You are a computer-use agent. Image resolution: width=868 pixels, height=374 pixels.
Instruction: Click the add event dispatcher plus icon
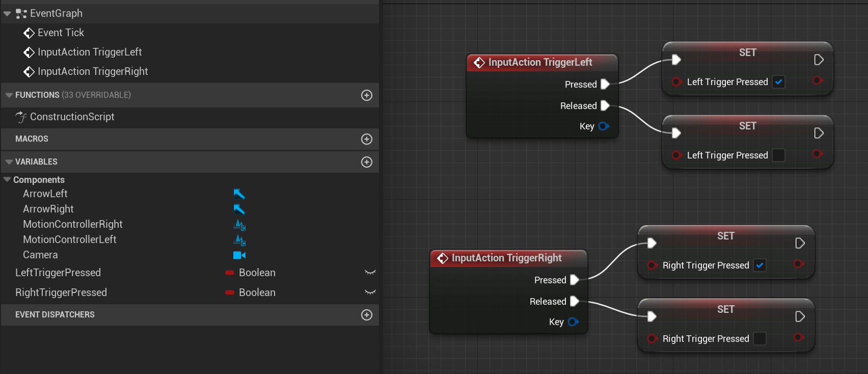coord(367,315)
